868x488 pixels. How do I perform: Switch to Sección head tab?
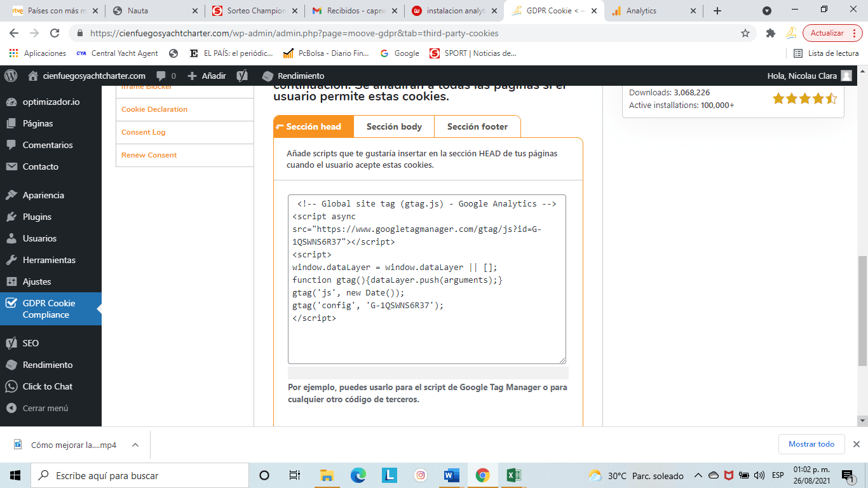click(x=313, y=126)
